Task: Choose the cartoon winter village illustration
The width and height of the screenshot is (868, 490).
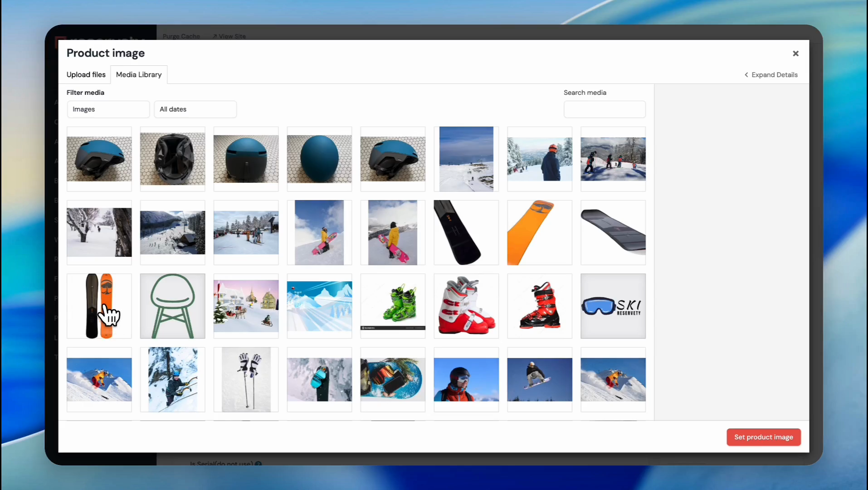Action: [246, 306]
